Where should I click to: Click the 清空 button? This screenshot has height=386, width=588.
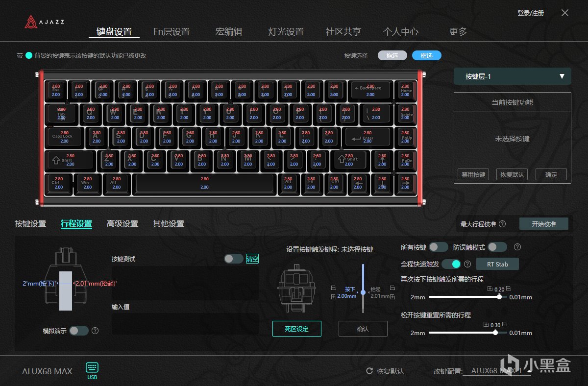coord(252,259)
